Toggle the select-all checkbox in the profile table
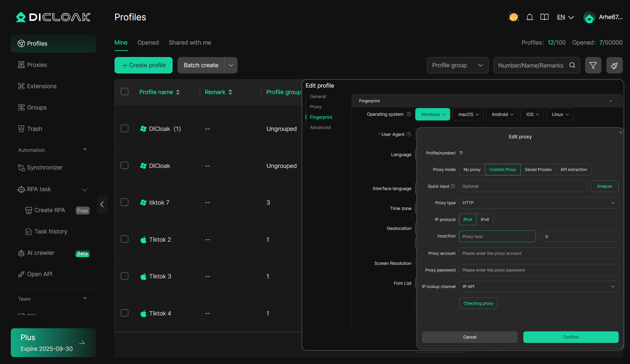Screen dimensions: 630x364 pyautogui.click(x=124, y=91)
